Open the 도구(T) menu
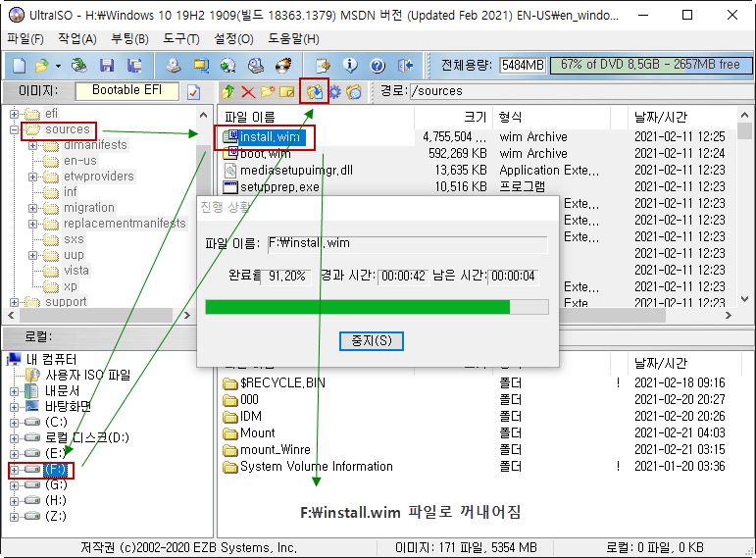Viewport: 756px width, 558px height. click(181, 38)
